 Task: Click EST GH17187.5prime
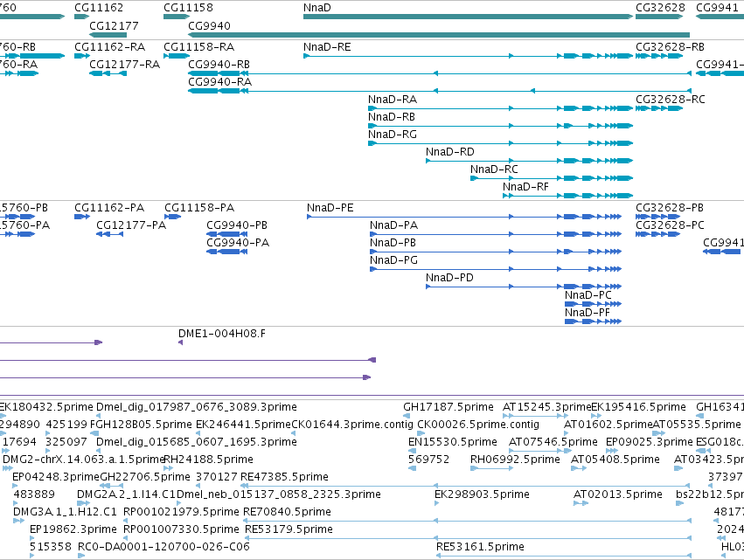[448, 407]
